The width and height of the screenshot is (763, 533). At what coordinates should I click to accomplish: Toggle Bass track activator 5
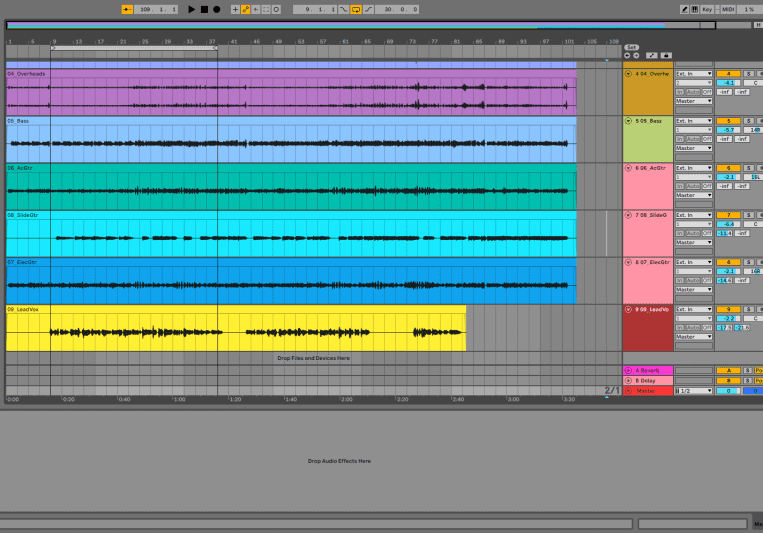coord(728,121)
